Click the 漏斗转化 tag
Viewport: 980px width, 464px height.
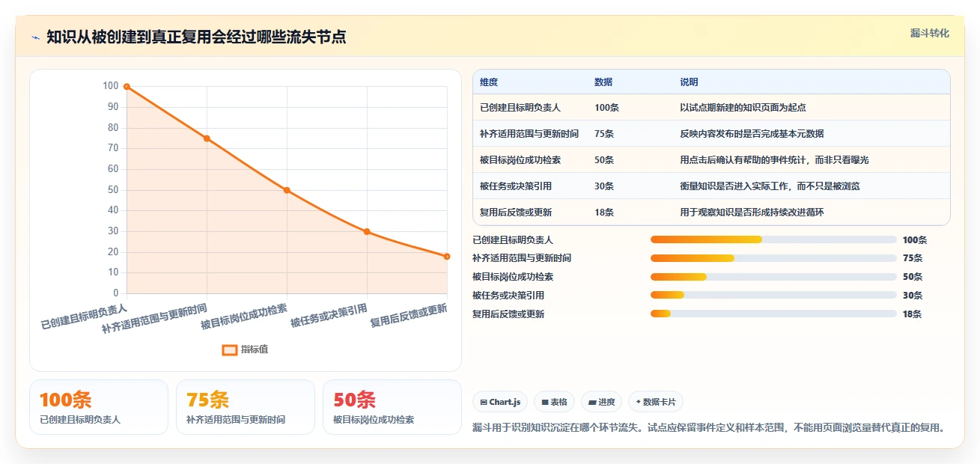[930, 33]
